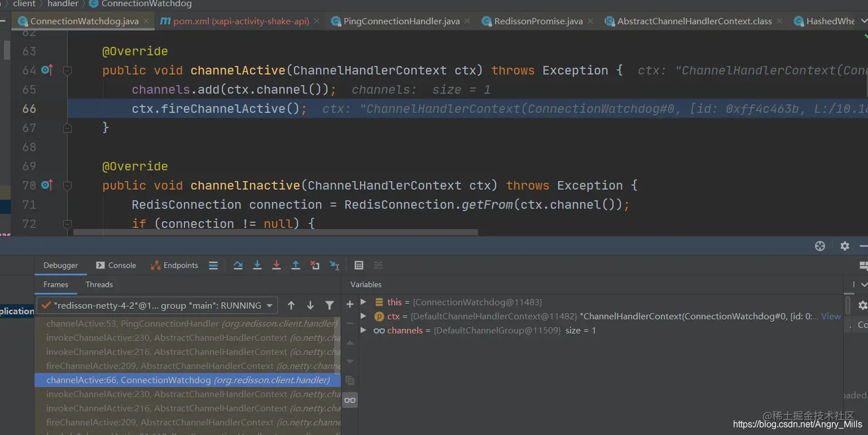Click the Step Into debugger icon
The height and width of the screenshot is (435, 868).
(257, 265)
